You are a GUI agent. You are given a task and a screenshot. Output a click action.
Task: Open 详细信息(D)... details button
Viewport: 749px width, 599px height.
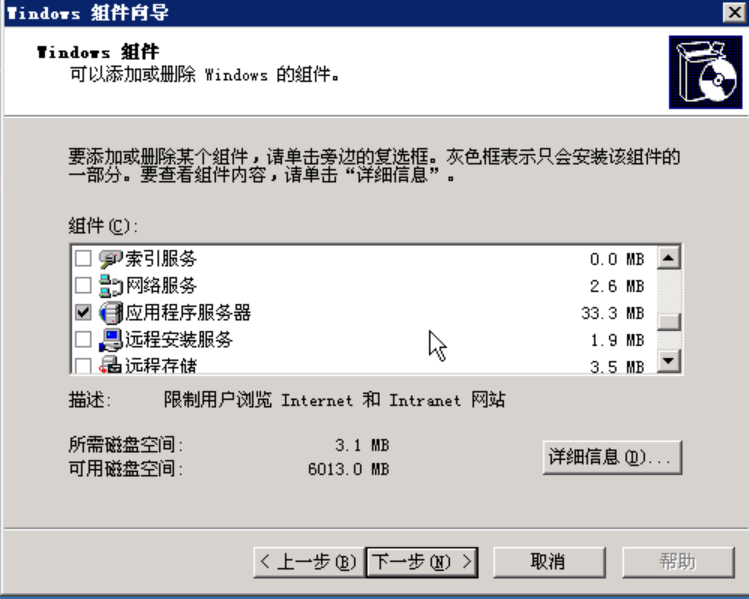612,458
